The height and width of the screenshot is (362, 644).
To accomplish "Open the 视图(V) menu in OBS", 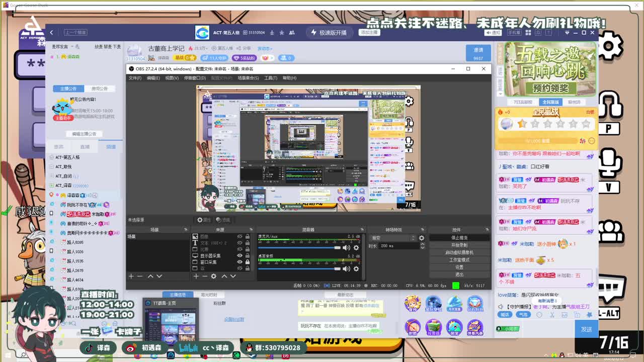I will (172, 78).
